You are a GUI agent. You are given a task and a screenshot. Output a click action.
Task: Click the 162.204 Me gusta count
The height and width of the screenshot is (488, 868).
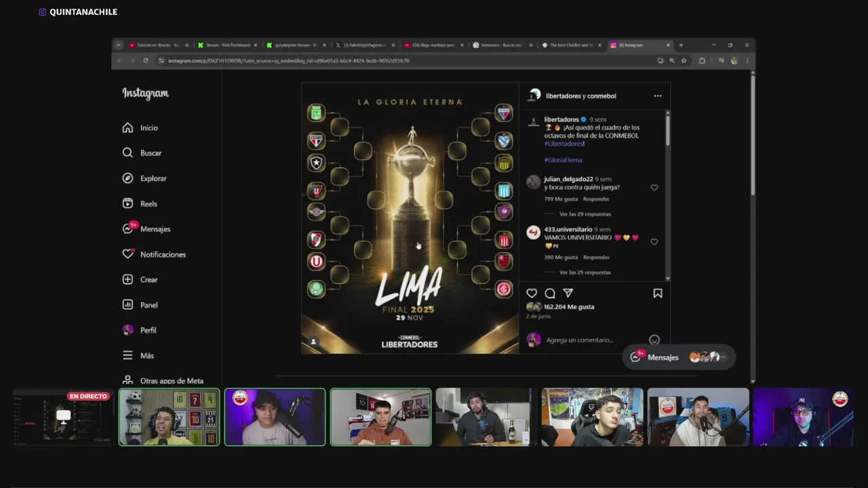pos(569,307)
